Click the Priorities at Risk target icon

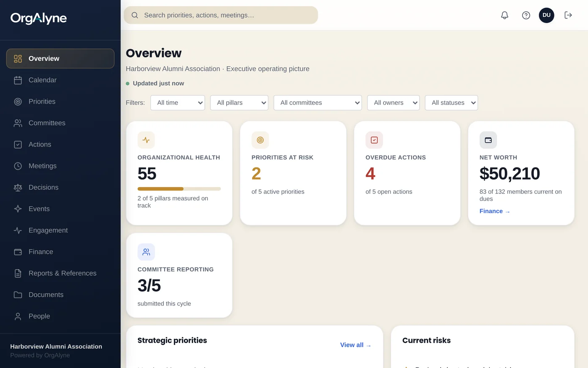[260, 140]
